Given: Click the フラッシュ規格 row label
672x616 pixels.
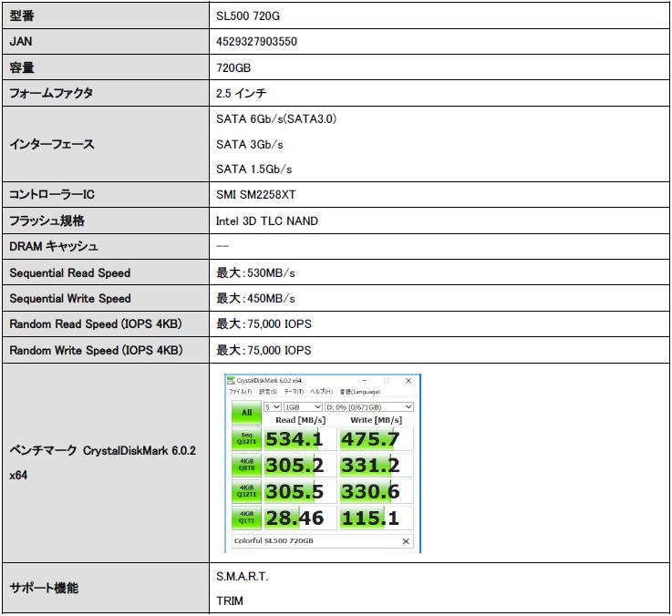Looking at the screenshot, I should pyautogui.click(x=47, y=221).
